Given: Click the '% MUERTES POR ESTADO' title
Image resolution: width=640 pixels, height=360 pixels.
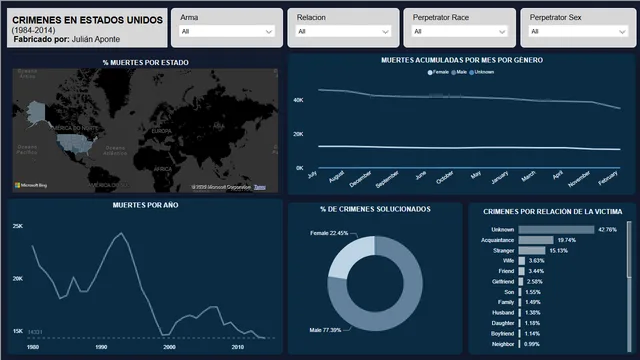Looking at the screenshot, I should coord(146,62).
